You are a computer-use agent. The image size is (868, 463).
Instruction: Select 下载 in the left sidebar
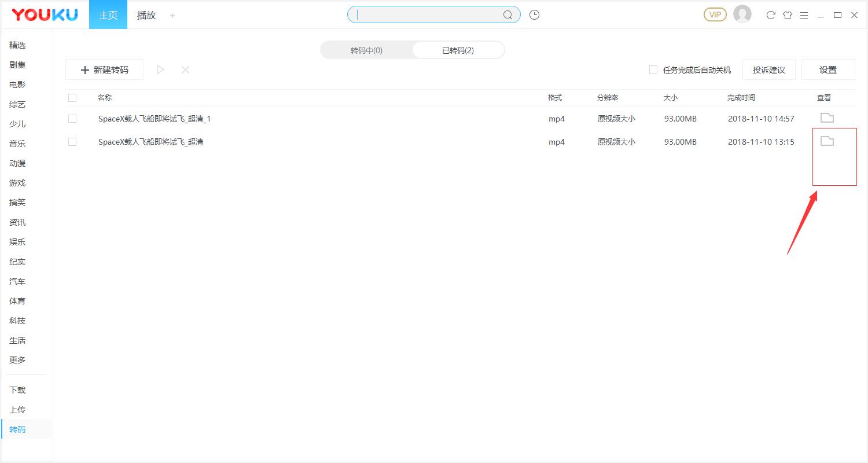(x=17, y=390)
